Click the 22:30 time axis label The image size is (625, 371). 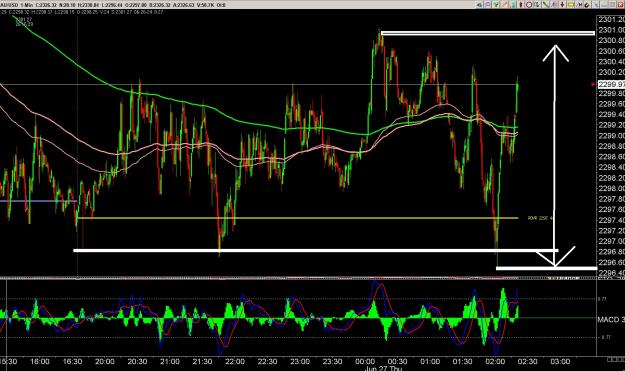tap(267, 361)
